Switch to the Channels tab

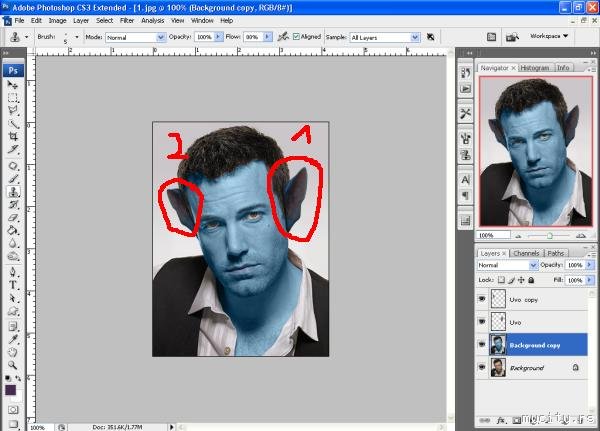point(526,253)
